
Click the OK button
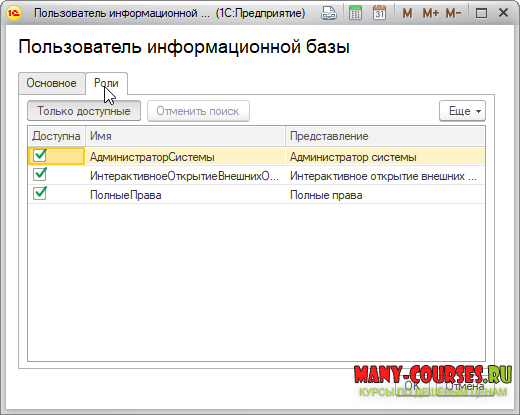tap(413, 386)
